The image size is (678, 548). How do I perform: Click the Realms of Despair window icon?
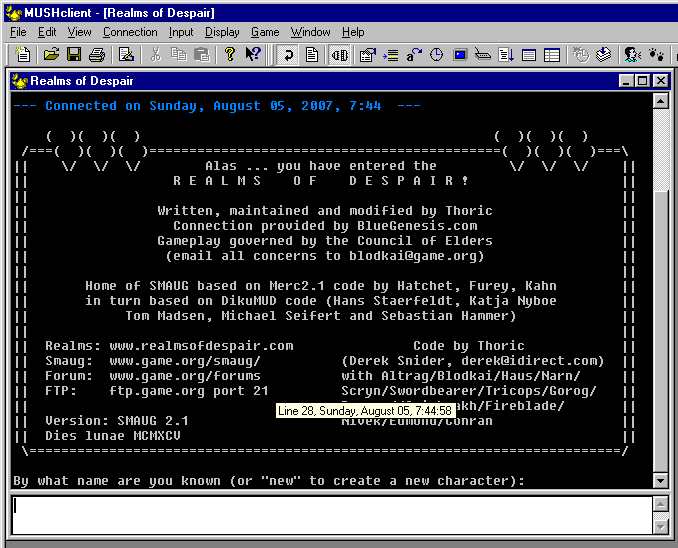(x=19, y=81)
